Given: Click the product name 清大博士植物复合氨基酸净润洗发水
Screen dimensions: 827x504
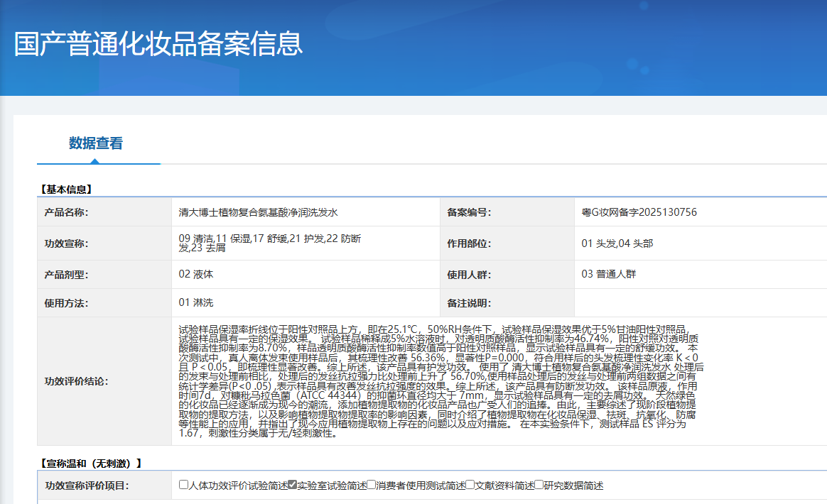Looking at the screenshot, I should click(x=258, y=212).
